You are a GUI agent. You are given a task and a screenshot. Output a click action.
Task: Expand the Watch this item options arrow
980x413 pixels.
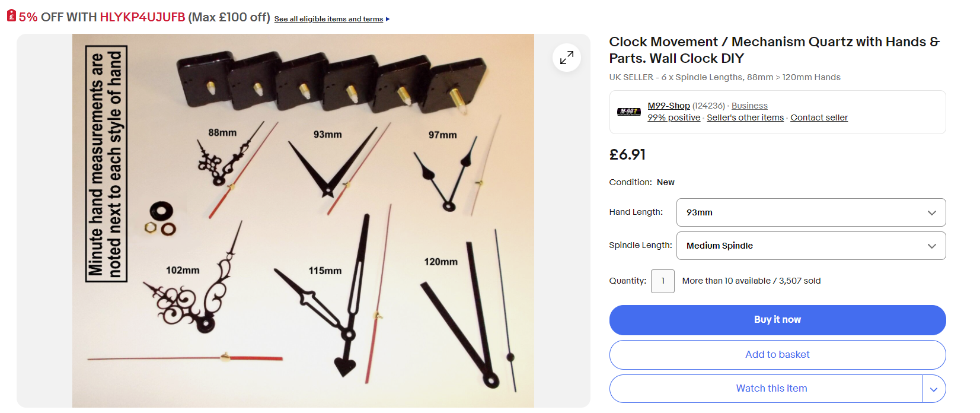pyautogui.click(x=934, y=389)
